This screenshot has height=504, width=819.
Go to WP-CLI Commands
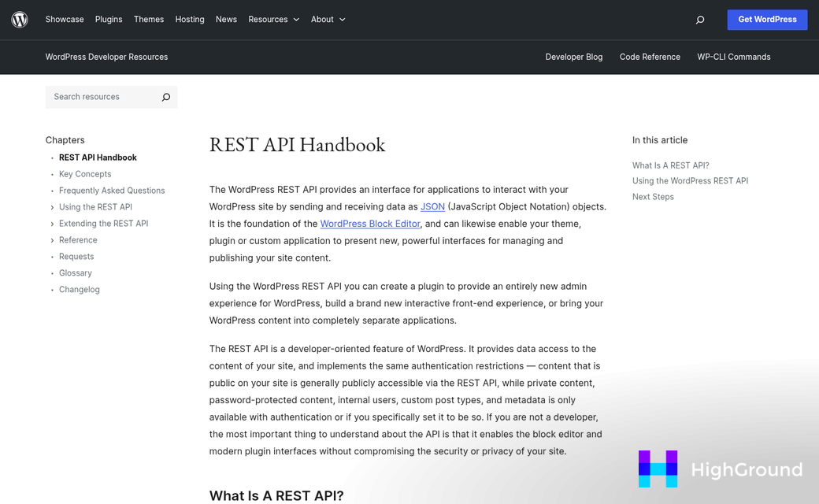pyautogui.click(x=734, y=57)
